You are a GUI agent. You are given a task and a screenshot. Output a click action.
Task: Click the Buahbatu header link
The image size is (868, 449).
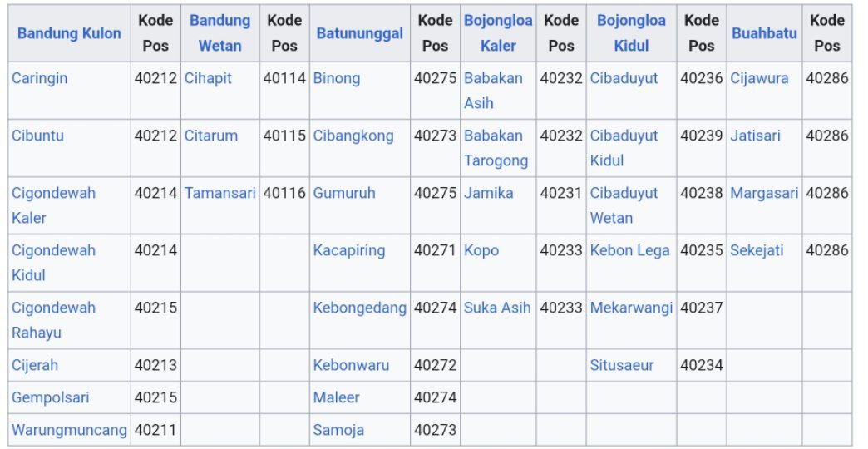(764, 33)
